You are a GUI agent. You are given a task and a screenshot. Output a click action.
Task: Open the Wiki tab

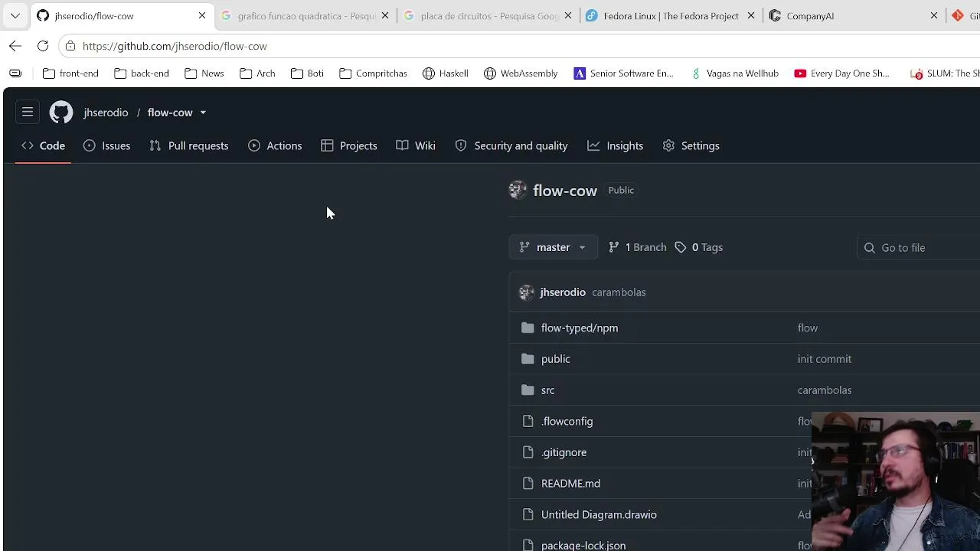pos(416,145)
